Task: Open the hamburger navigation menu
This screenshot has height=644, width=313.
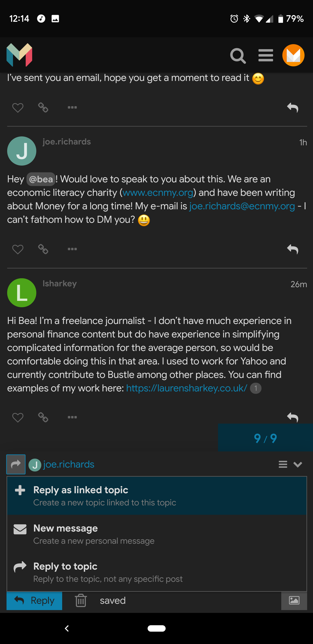Action: [266, 55]
